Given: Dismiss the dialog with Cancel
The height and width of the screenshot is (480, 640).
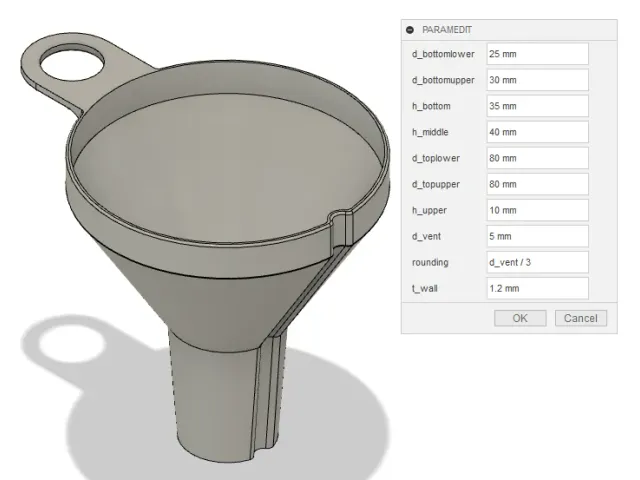Looking at the screenshot, I should pos(580,318).
